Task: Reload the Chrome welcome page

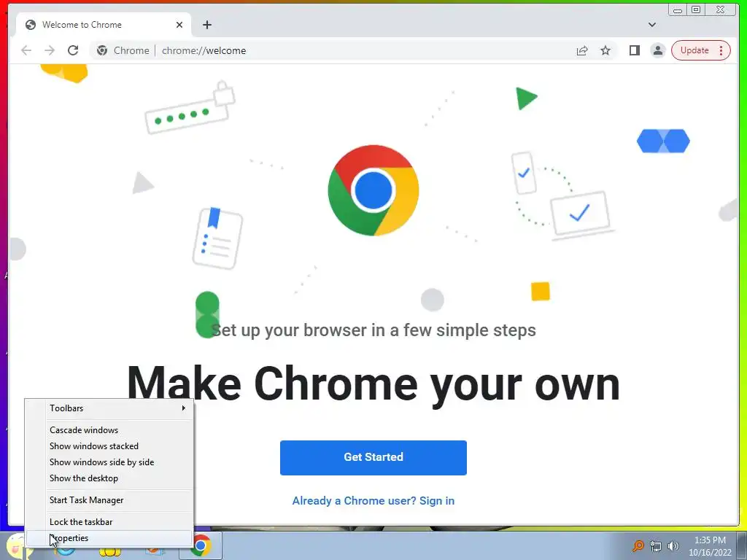Action: pyautogui.click(x=73, y=50)
